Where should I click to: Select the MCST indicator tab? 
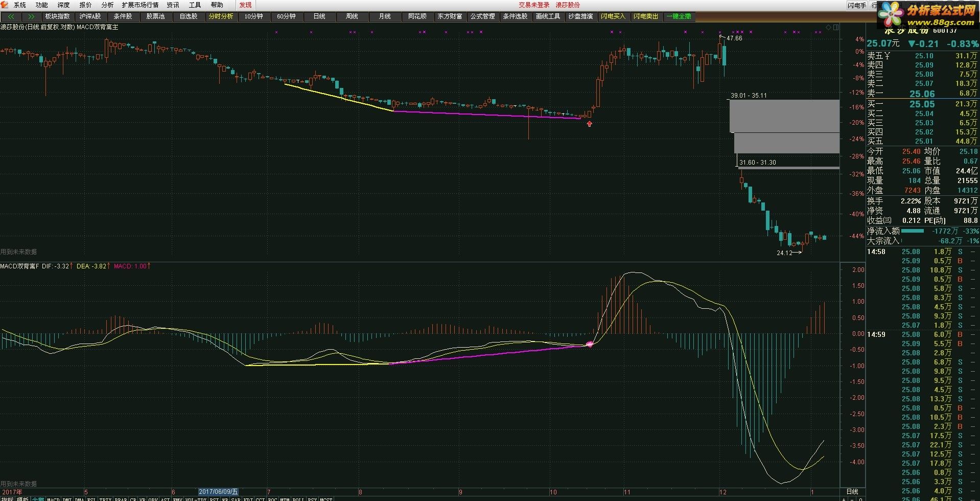[x=326, y=498]
